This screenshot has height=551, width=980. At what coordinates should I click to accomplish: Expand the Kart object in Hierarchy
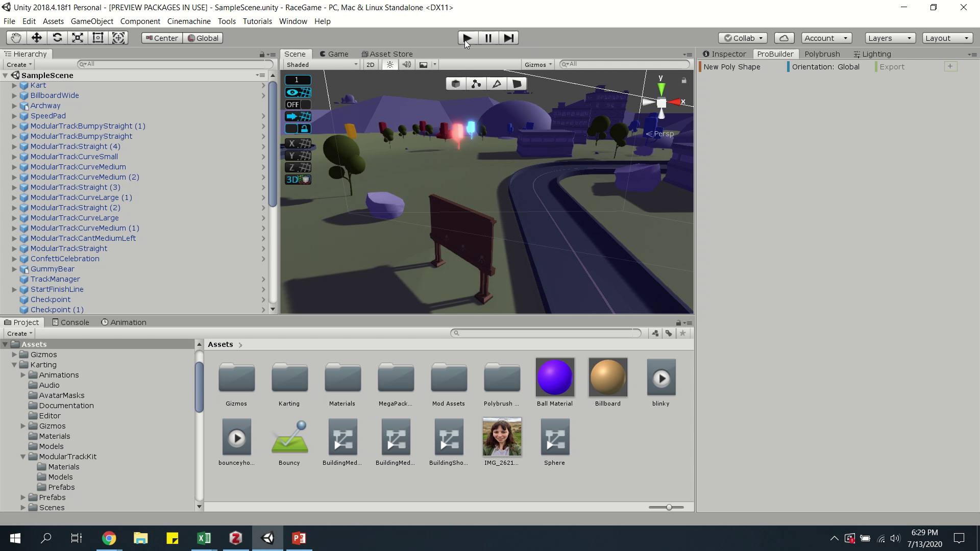tap(14, 85)
